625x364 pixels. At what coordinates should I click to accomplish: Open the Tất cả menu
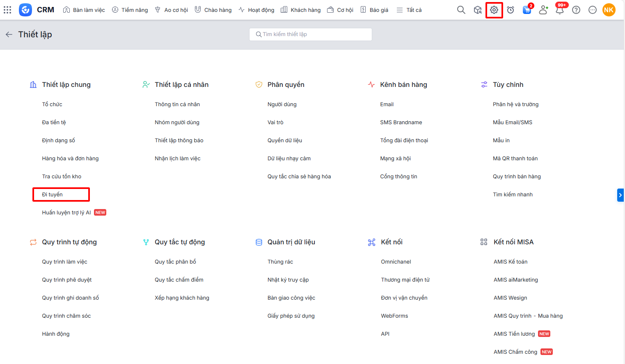click(409, 10)
